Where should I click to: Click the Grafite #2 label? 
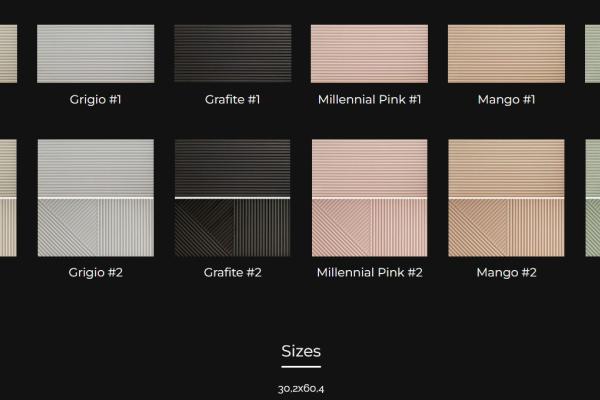pos(233,273)
